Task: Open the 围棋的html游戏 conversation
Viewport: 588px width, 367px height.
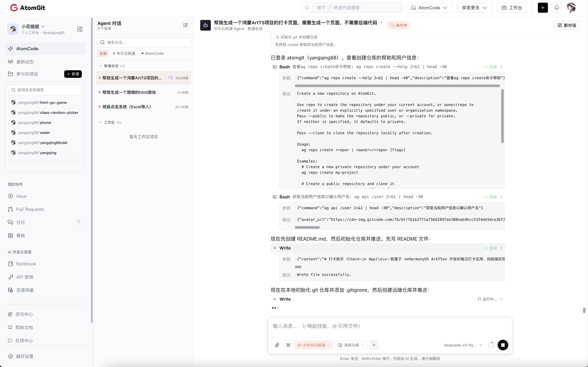Action: (143, 93)
